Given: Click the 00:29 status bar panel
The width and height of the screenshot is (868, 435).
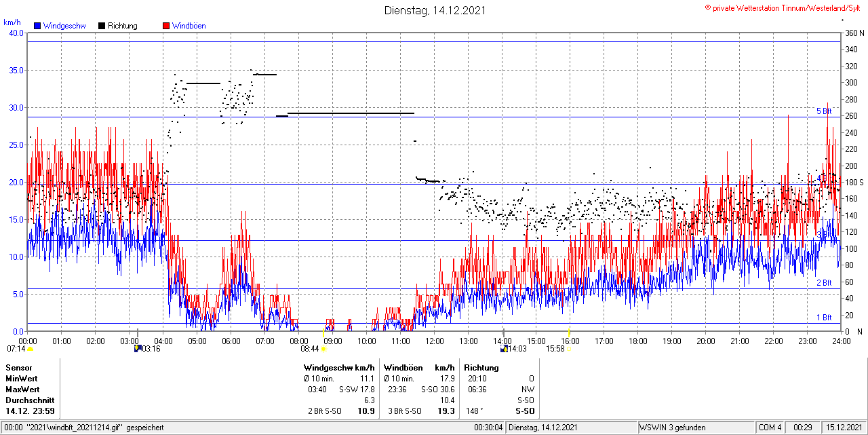Looking at the screenshot, I should point(803,428).
